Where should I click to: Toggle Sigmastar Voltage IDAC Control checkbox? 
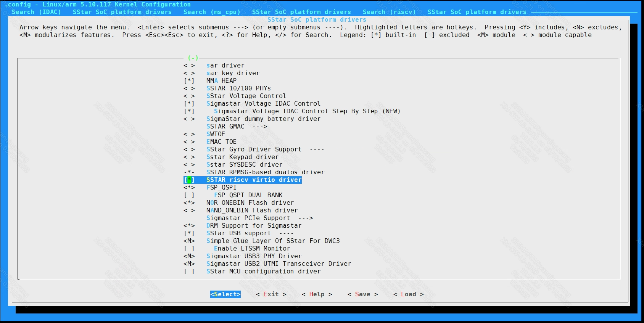[189, 104]
